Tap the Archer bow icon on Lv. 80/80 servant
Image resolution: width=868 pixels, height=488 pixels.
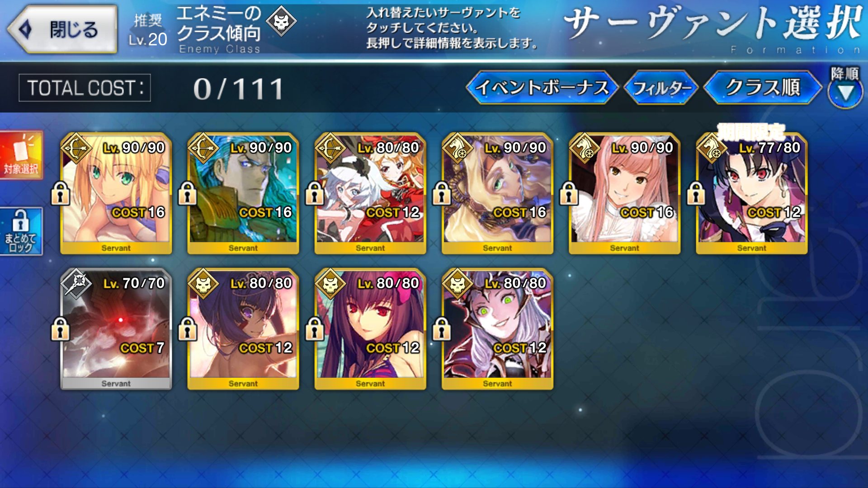click(x=330, y=148)
